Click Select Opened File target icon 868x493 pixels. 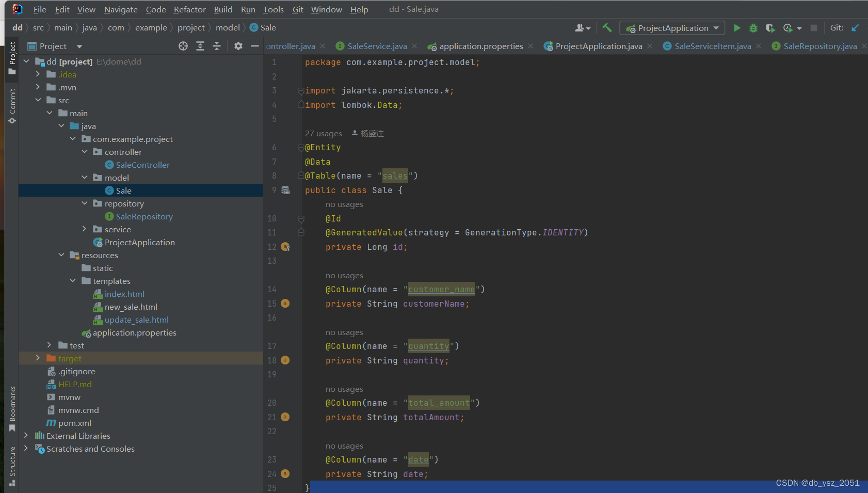tap(183, 46)
